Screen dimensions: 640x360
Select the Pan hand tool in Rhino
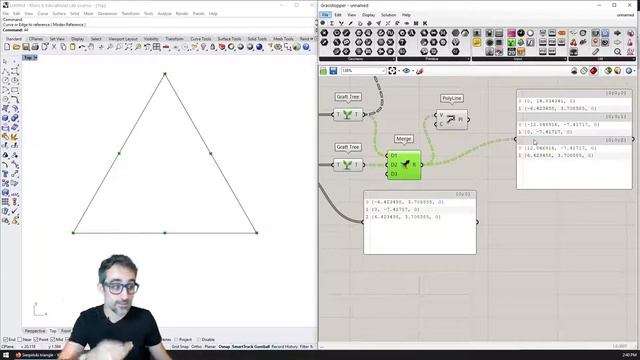click(91, 47)
